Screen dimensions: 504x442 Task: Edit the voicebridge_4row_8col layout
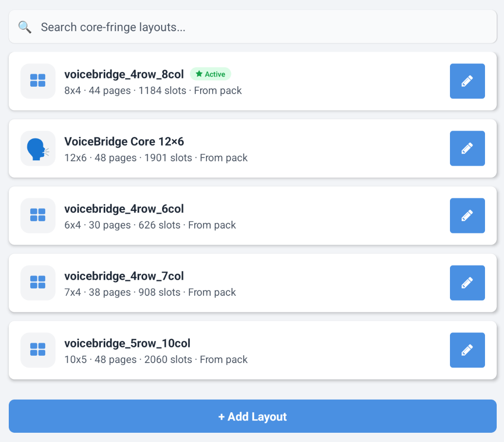[467, 81]
